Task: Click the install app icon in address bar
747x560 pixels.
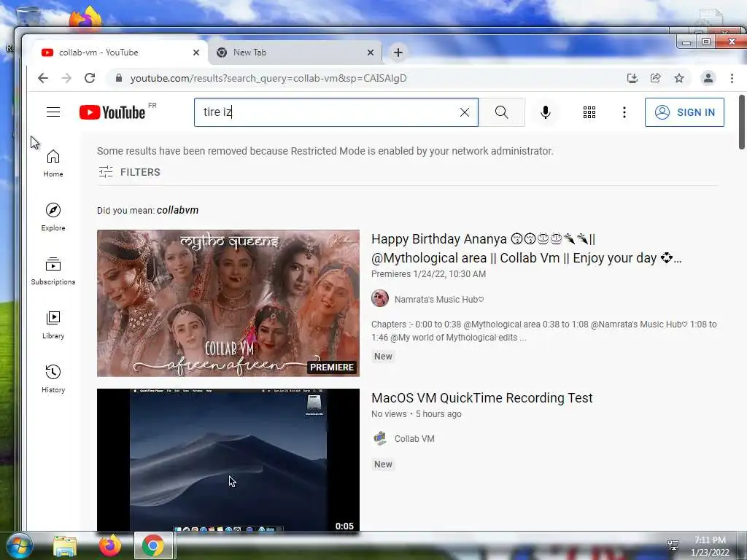Action: pos(632,78)
